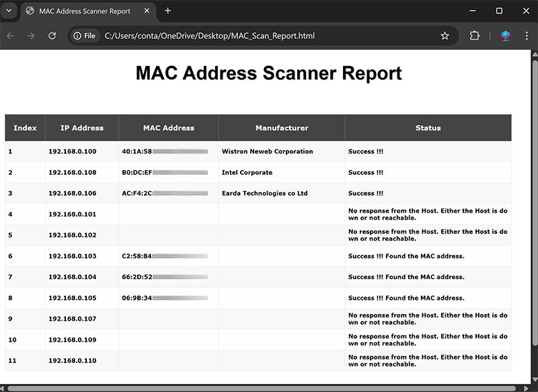Click the Manufacturer column header

click(x=282, y=128)
